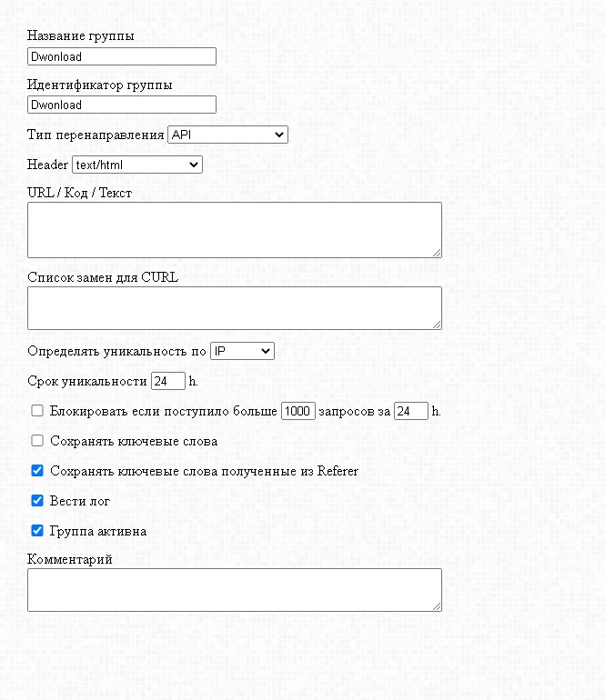
Task: Enable the Блокировать если поступило больше checkbox
Action: click(x=37, y=411)
